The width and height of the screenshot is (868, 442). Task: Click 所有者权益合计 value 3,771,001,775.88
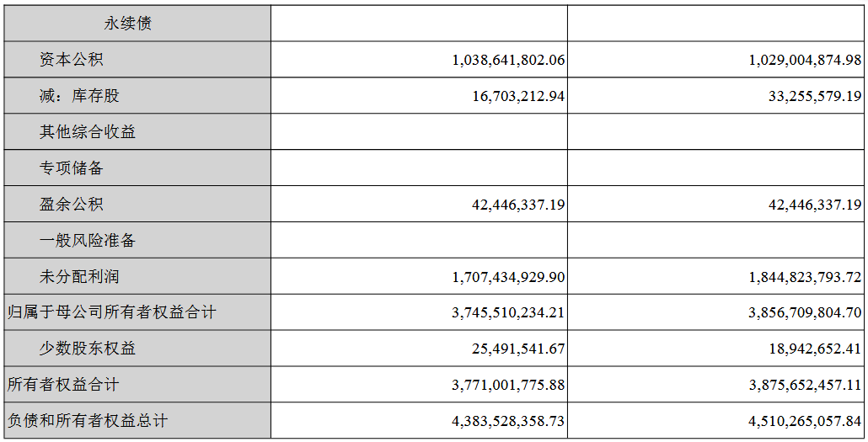pos(509,385)
